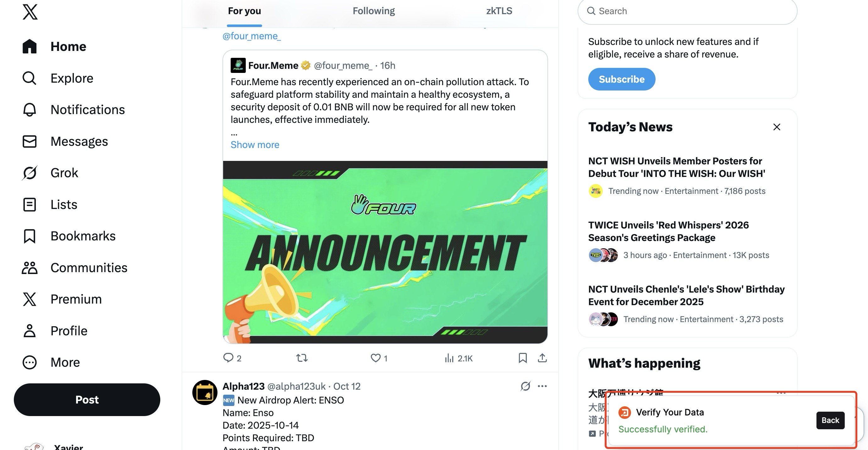Click Grok icon on Alpha123 post
This screenshot has height=450, width=868.
pos(525,386)
